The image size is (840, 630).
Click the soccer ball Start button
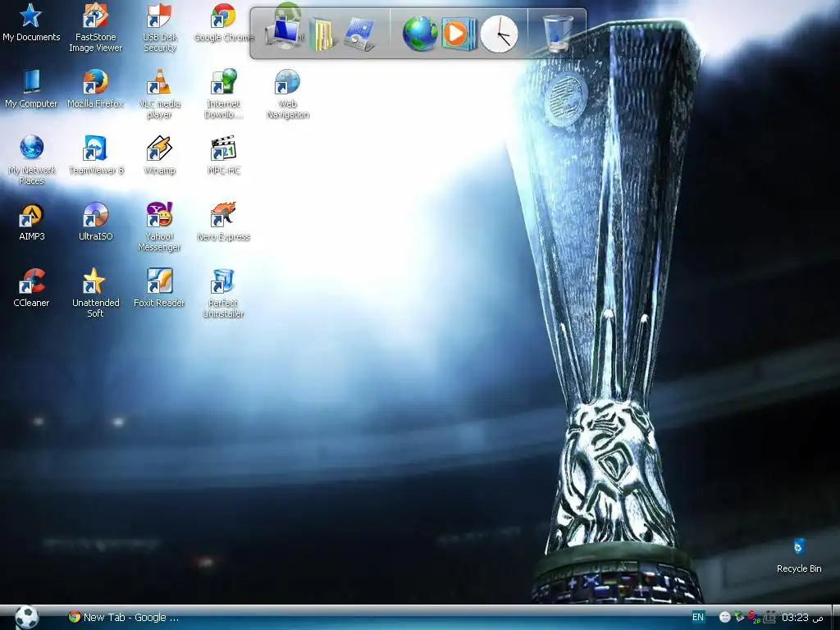point(26,617)
